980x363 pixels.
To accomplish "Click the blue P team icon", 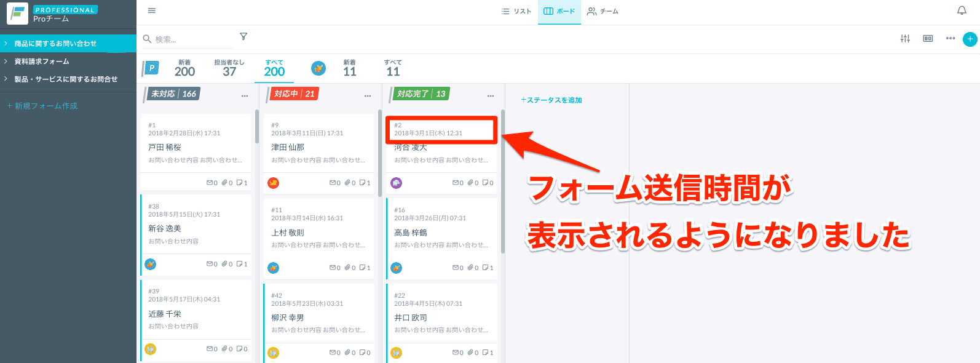I will (x=151, y=68).
